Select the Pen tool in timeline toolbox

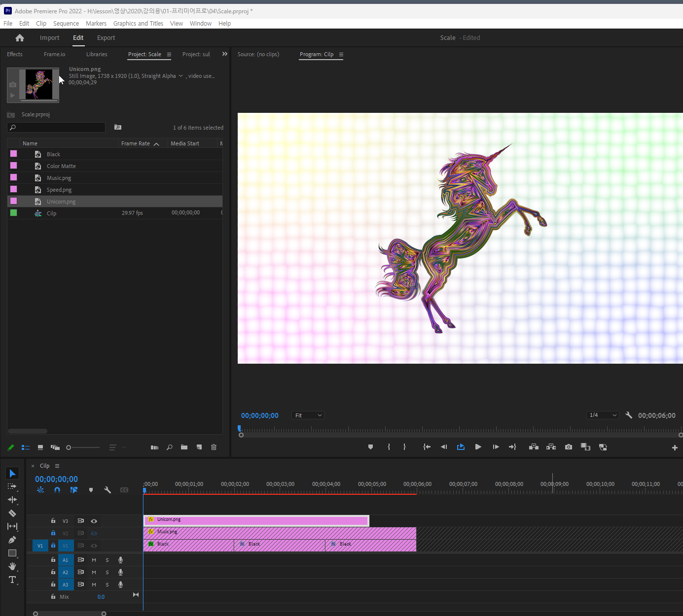pos(12,540)
